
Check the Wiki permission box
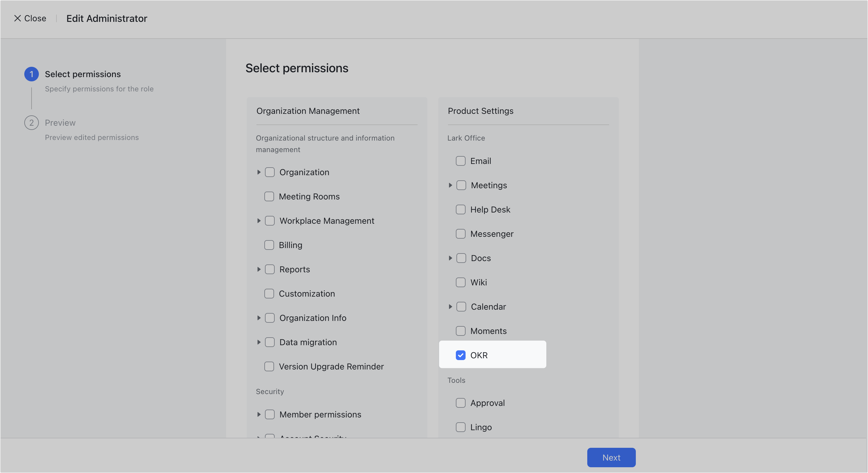click(461, 282)
